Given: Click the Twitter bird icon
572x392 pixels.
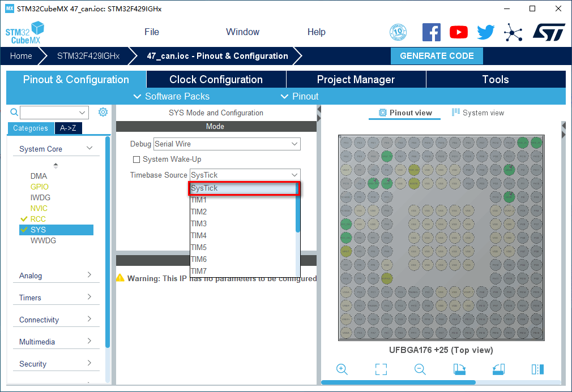Looking at the screenshot, I should pos(485,32).
